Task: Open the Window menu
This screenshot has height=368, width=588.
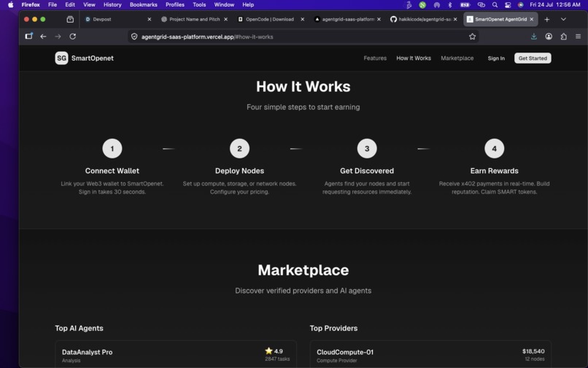Action: 224,5
